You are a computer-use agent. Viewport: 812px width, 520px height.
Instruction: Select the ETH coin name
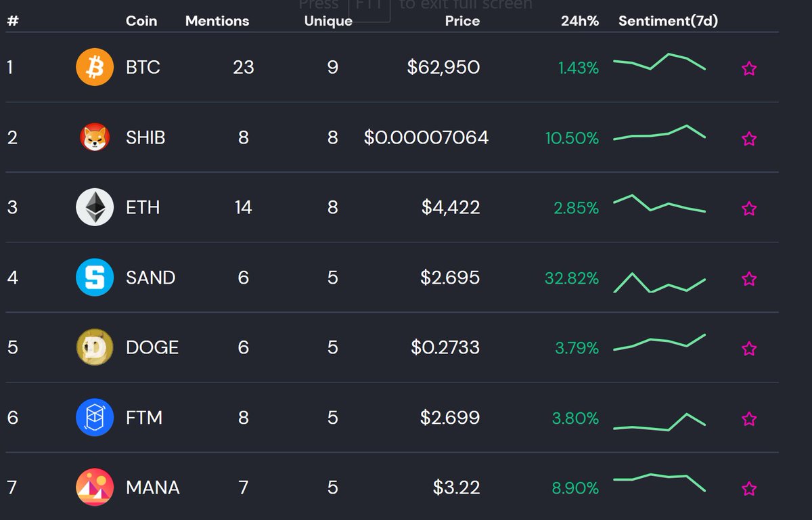[x=143, y=207]
